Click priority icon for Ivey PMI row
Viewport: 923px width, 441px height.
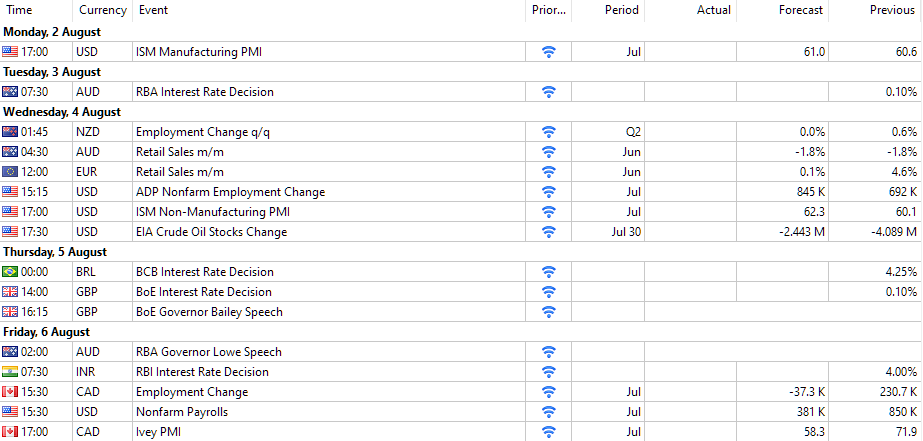(x=548, y=432)
